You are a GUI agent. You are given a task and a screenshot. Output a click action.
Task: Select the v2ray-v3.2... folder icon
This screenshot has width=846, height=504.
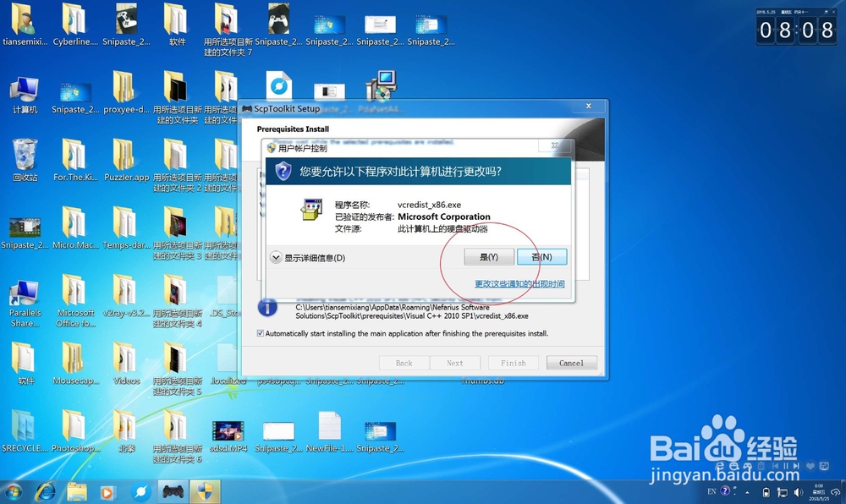coord(126,295)
